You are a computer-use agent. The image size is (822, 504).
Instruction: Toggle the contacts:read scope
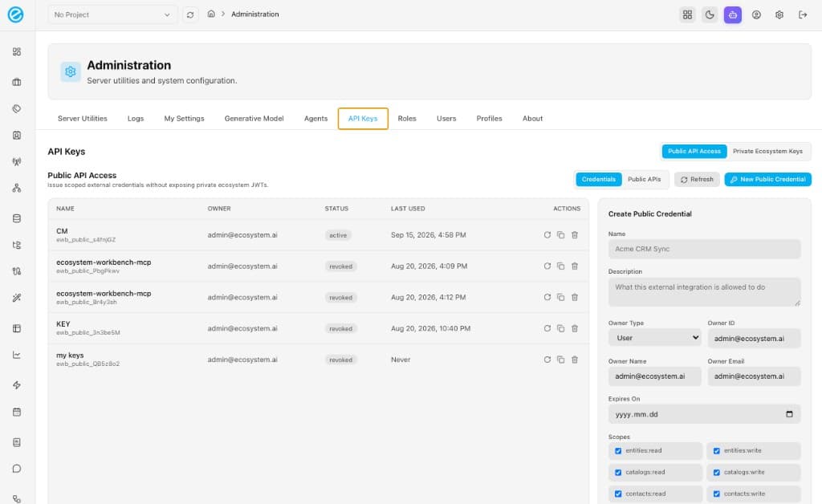[x=618, y=494]
